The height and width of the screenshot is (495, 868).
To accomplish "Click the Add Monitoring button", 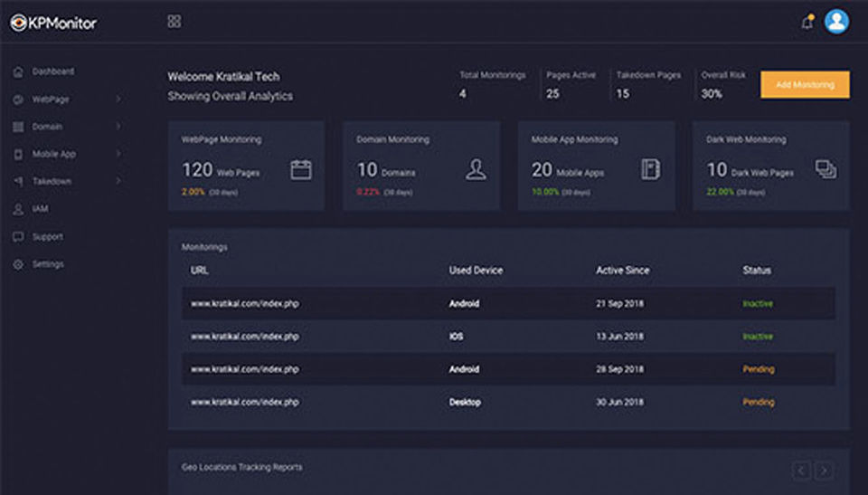I will click(x=805, y=84).
